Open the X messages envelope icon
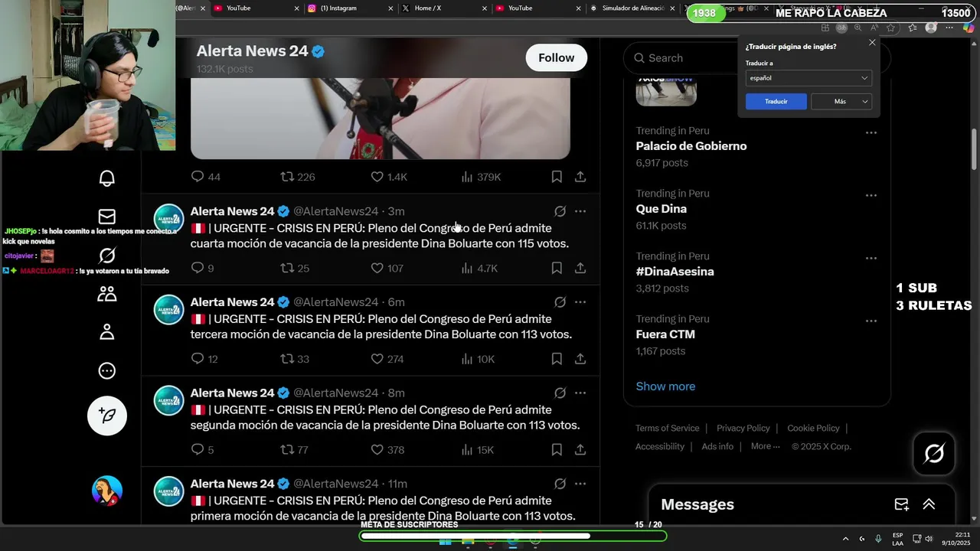Image resolution: width=980 pixels, height=551 pixels. [107, 217]
